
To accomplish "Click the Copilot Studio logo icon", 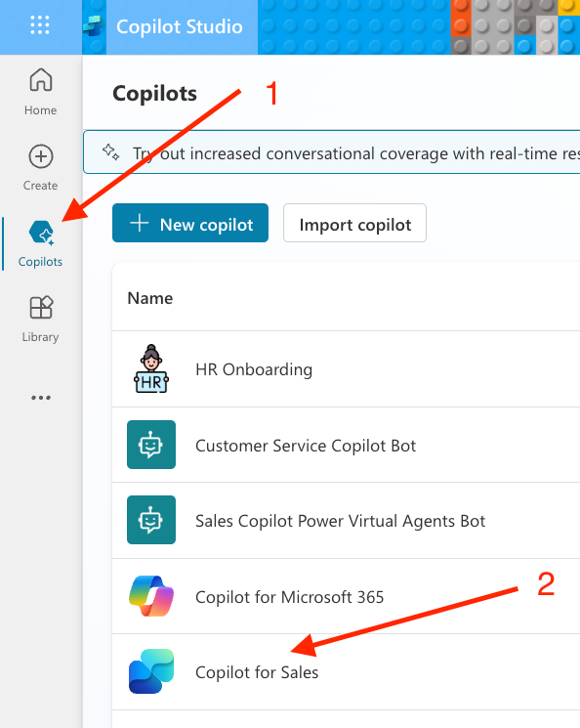I will (x=94, y=26).
